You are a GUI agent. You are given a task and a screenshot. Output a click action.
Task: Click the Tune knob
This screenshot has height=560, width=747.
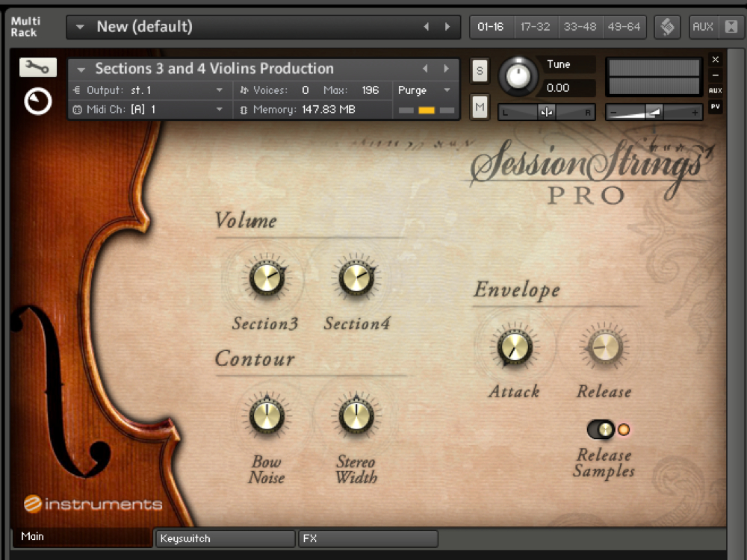[x=518, y=75]
